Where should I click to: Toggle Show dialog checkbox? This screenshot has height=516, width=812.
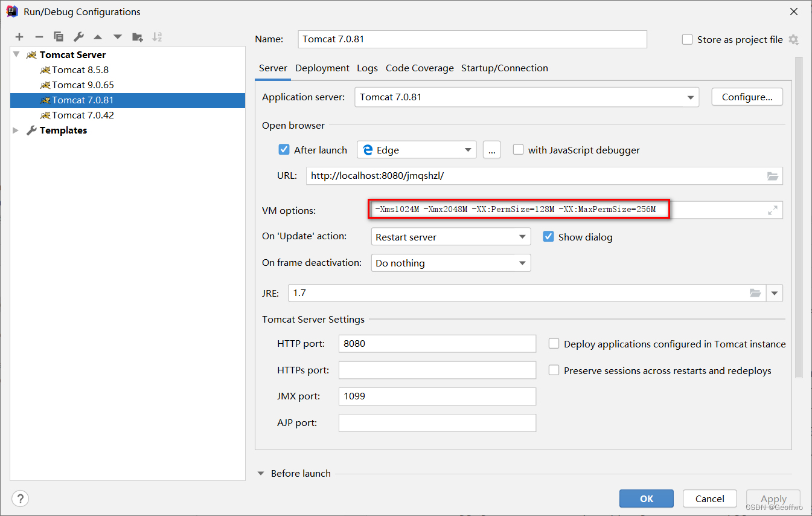click(548, 237)
